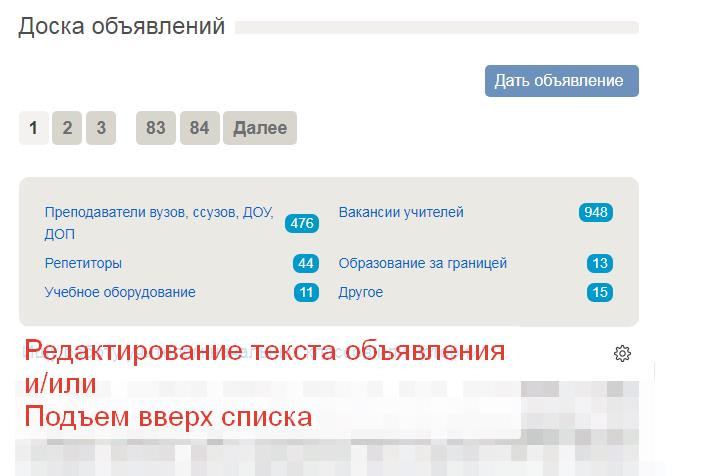
Task: Select the "Репетиторы" category link
Action: click(83, 263)
